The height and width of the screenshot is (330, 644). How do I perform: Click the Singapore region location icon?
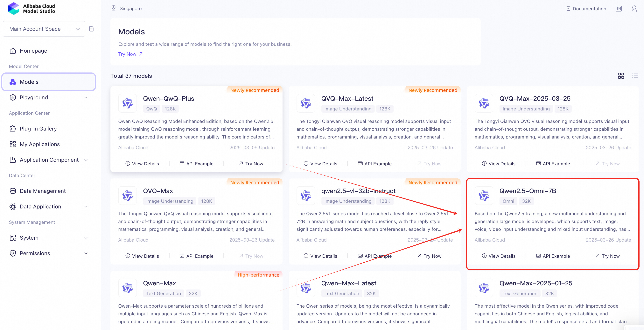[114, 8]
